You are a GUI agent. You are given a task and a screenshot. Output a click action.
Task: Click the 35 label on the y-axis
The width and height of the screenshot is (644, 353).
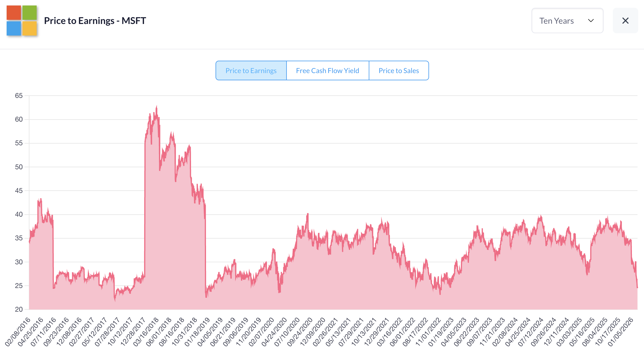coord(19,238)
